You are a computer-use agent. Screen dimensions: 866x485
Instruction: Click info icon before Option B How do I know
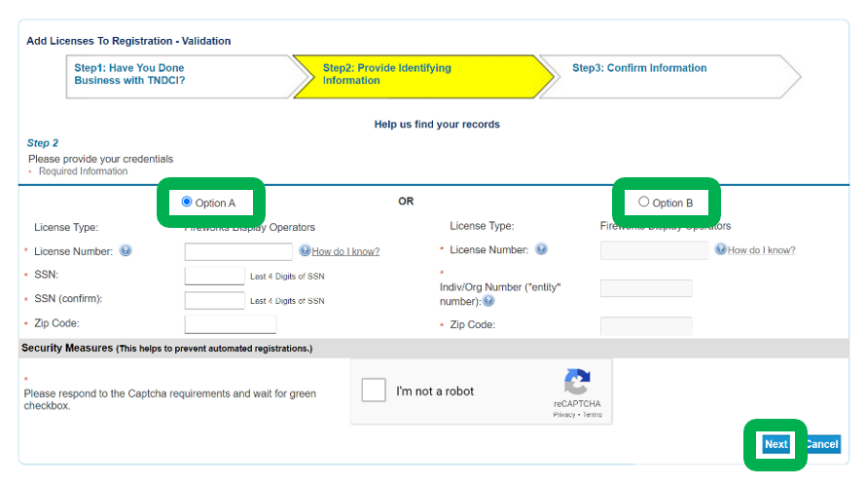point(721,249)
